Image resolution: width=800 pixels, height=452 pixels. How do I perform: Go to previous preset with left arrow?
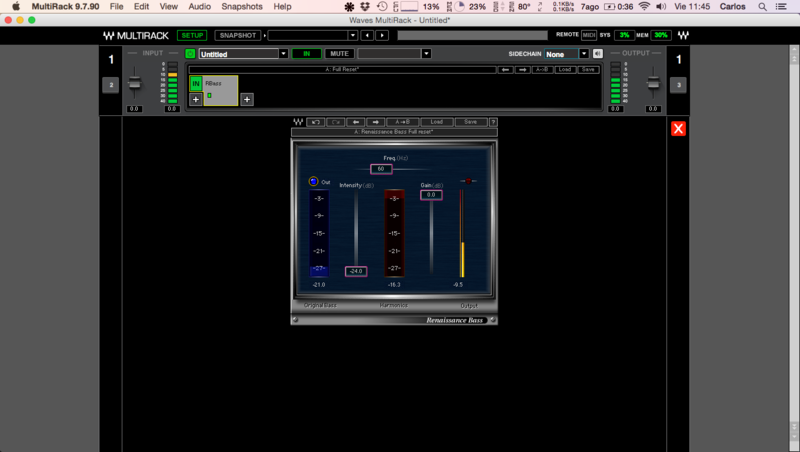click(358, 122)
